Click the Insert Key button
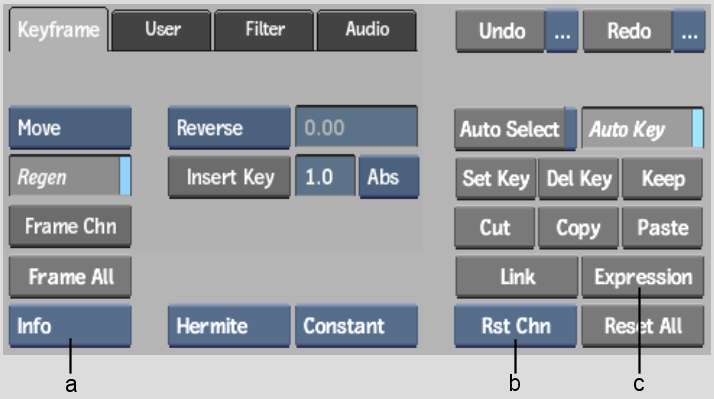The image size is (714, 399). click(x=229, y=177)
